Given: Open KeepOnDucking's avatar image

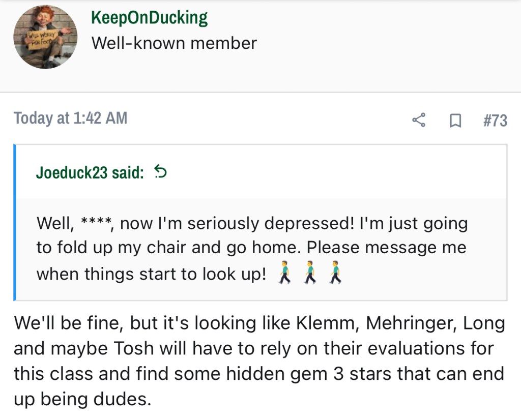Looking at the screenshot, I should (x=45, y=37).
